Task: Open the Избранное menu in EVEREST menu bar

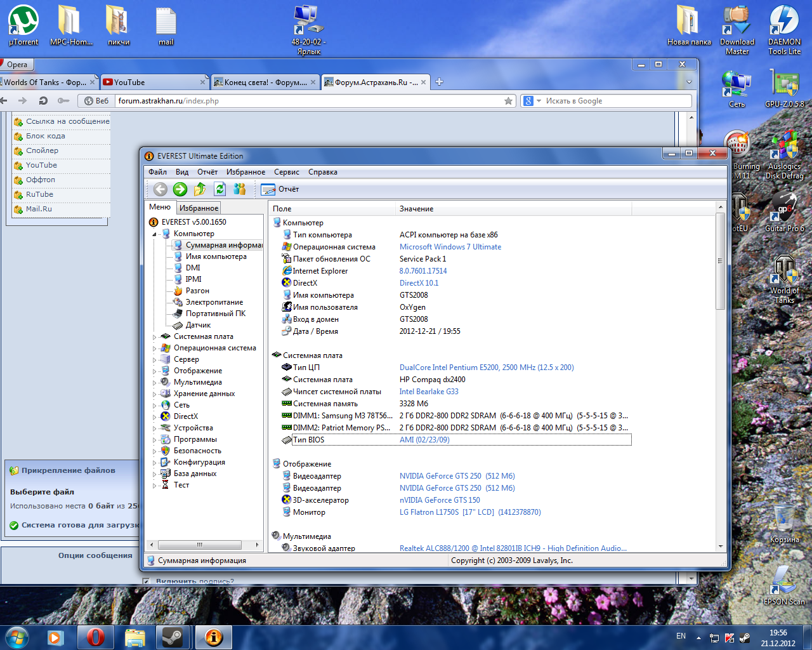Action: click(246, 172)
